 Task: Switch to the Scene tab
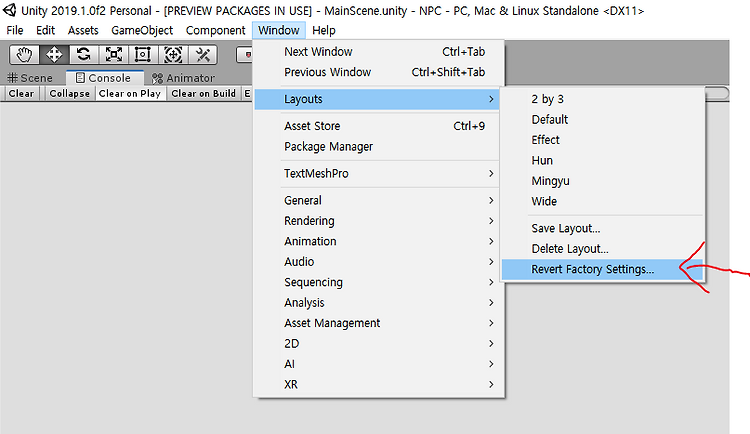[x=30, y=78]
